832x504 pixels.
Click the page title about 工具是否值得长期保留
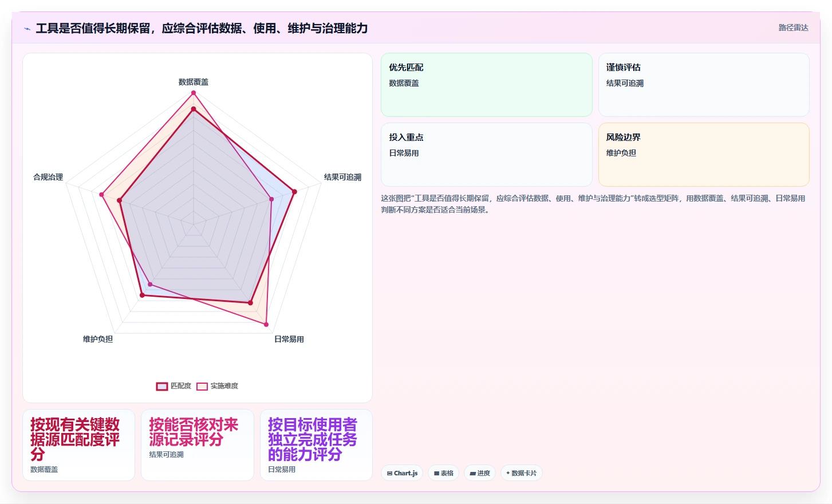202,28
